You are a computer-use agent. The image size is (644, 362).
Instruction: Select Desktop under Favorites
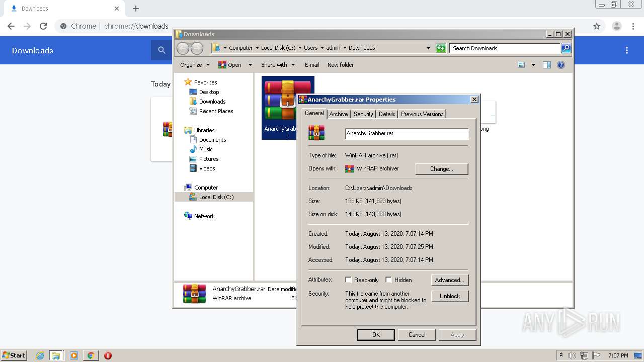[x=209, y=92]
